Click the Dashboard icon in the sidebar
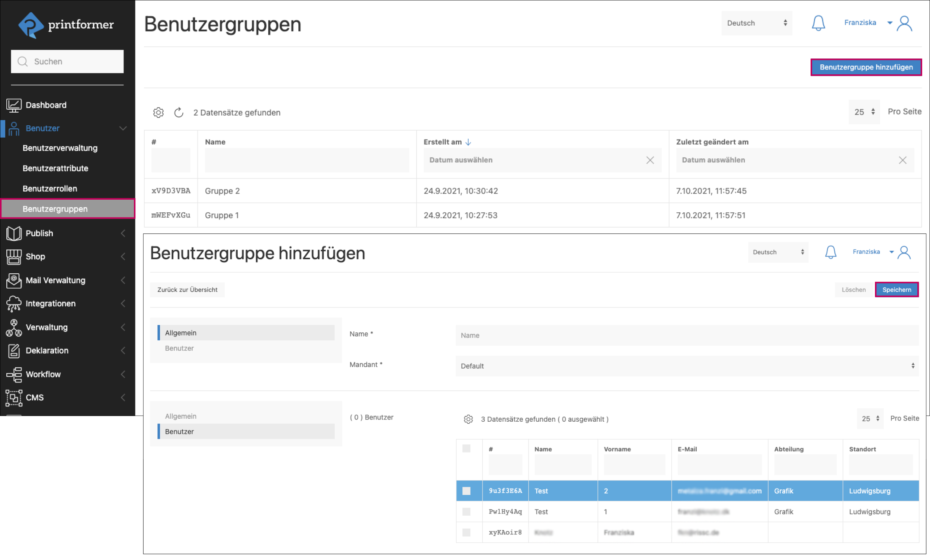This screenshot has width=930, height=560. (x=14, y=105)
